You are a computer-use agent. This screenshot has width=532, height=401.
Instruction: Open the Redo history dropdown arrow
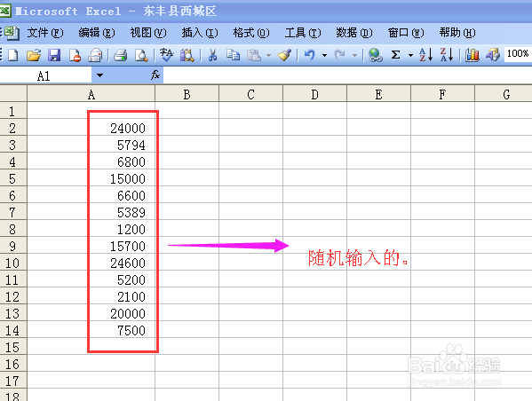[354, 55]
